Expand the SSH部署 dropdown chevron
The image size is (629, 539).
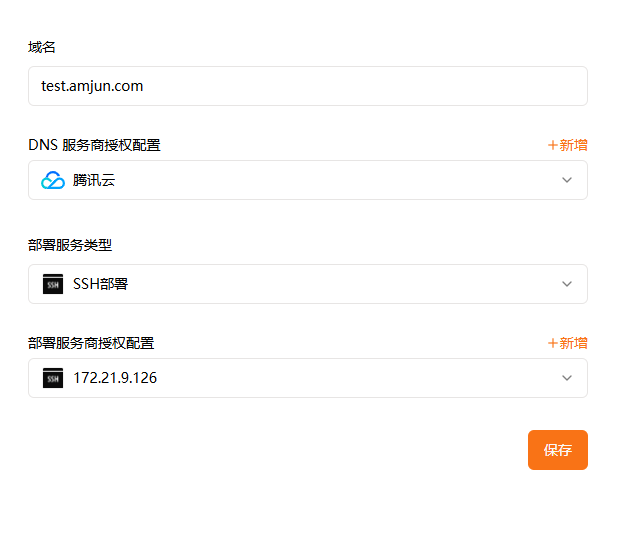pyautogui.click(x=567, y=284)
